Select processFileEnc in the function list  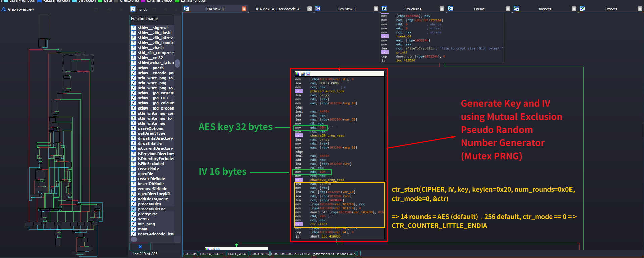[152, 209]
